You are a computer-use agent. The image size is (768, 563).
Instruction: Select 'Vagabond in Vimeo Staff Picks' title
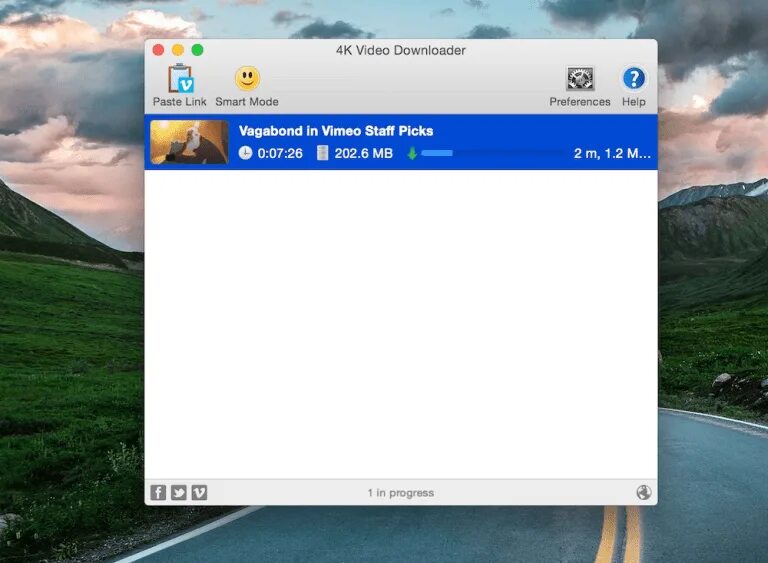pyautogui.click(x=336, y=131)
